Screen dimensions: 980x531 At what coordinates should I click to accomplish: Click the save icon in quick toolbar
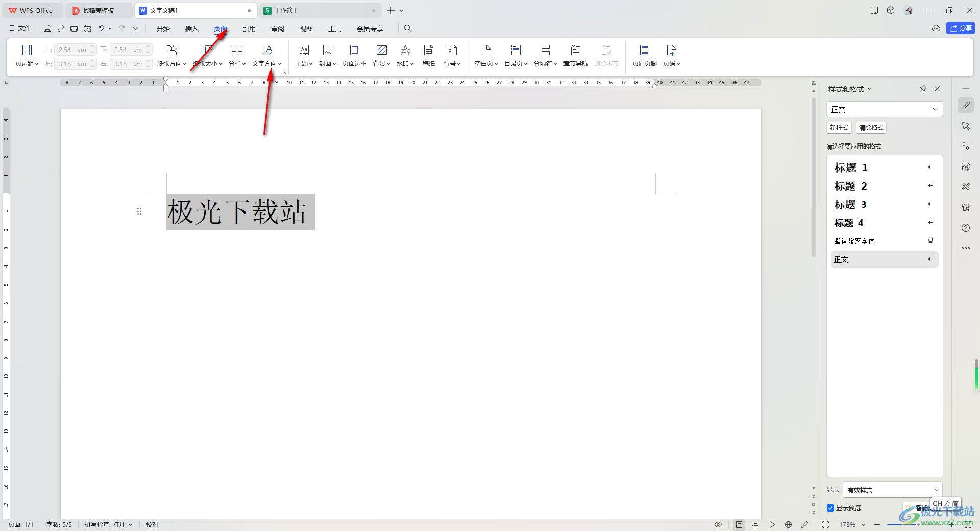[47, 29]
